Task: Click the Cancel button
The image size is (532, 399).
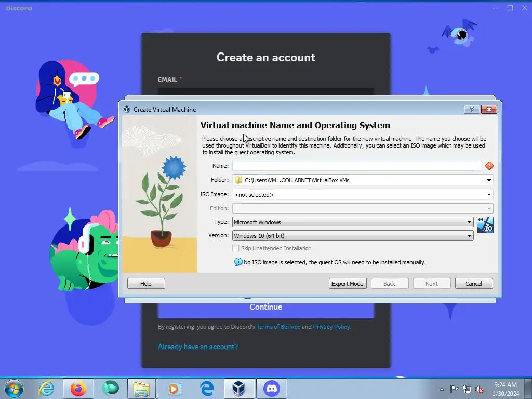Action: click(x=474, y=284)
